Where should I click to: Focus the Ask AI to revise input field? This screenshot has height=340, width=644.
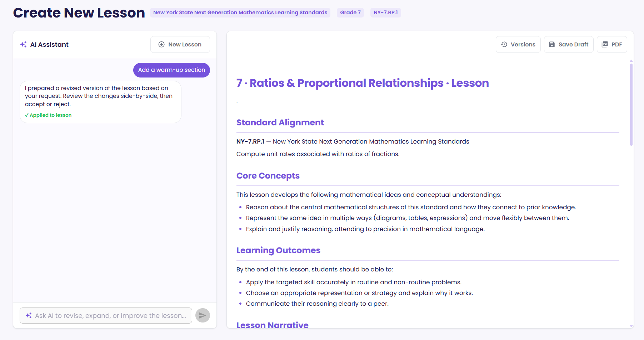coord(106,315)
